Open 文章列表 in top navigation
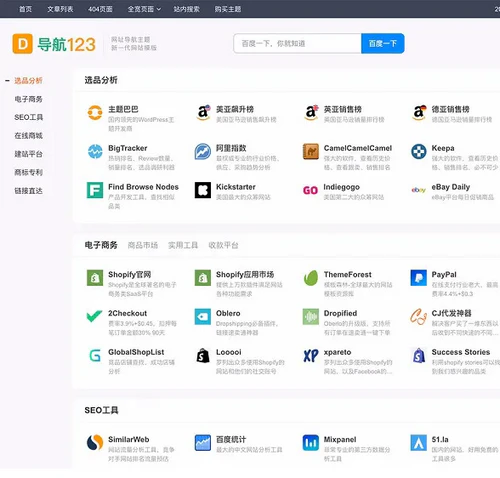The height and width of the screenshot is (478, 500). [x=60, y=9]
